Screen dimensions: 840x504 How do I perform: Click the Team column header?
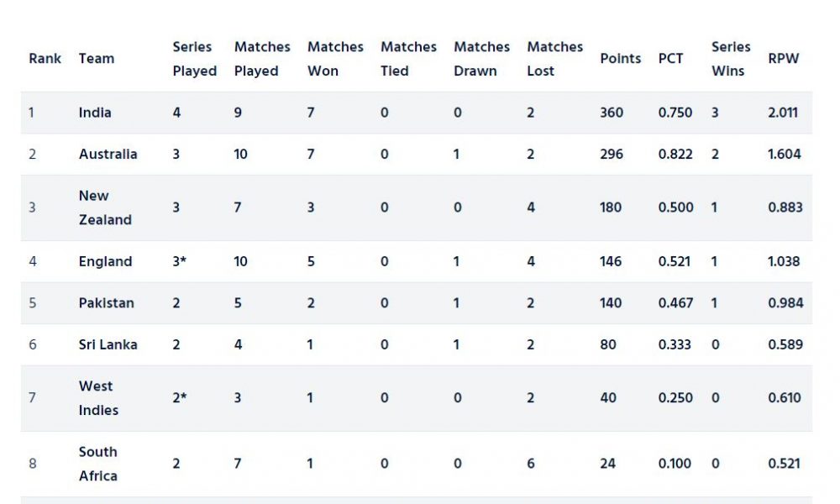tap(97, 59)
